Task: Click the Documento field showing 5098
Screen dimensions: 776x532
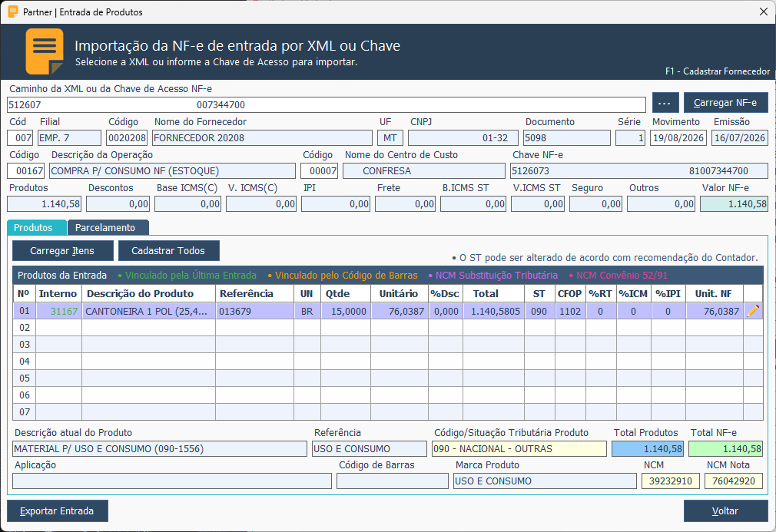Action: [x=567, y=138]
